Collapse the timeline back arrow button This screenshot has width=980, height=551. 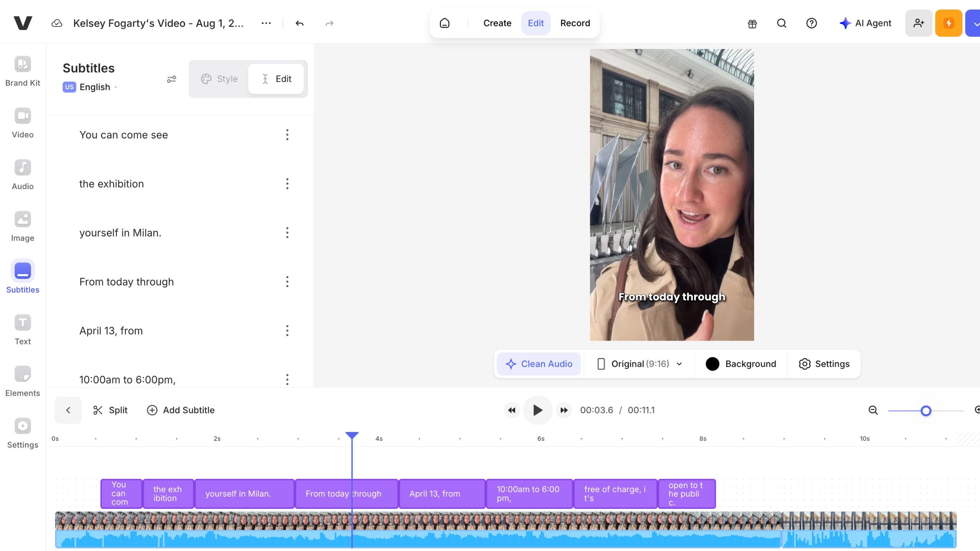(68, 410)
